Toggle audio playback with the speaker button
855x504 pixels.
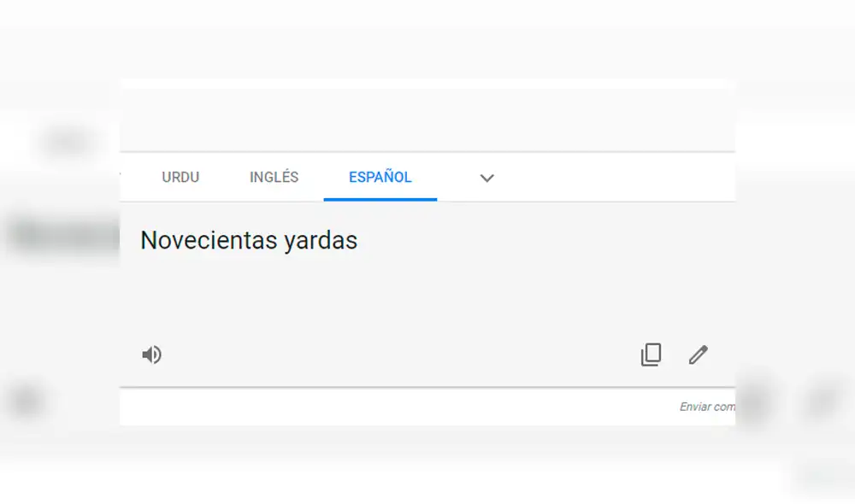(152, 355)
